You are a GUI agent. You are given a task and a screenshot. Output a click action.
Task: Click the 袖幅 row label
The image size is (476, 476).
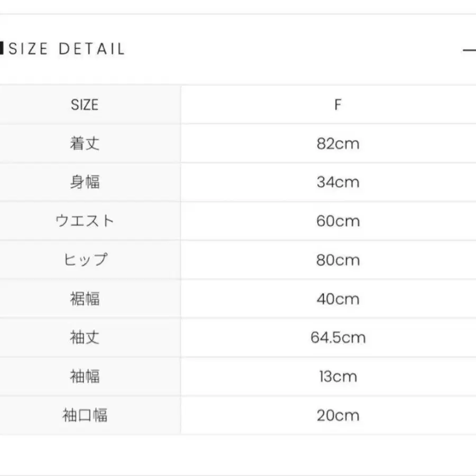point(85,377)
